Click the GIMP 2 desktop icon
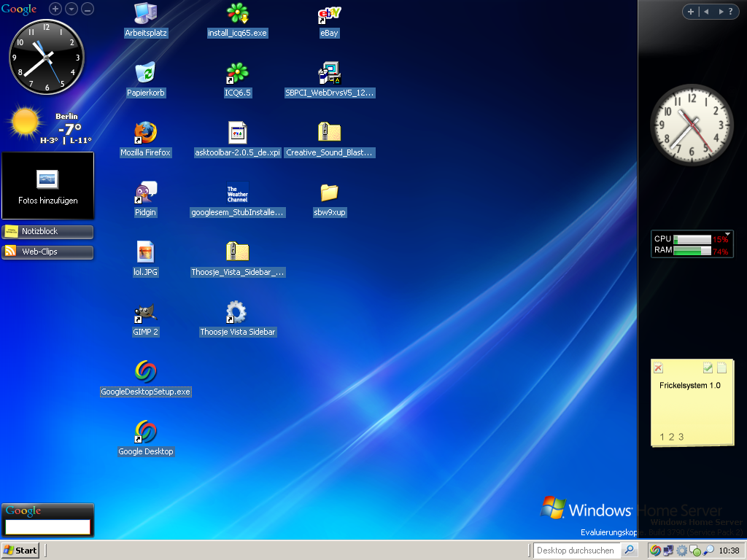Screen dimensions: 747x560 tap(145, 313)
